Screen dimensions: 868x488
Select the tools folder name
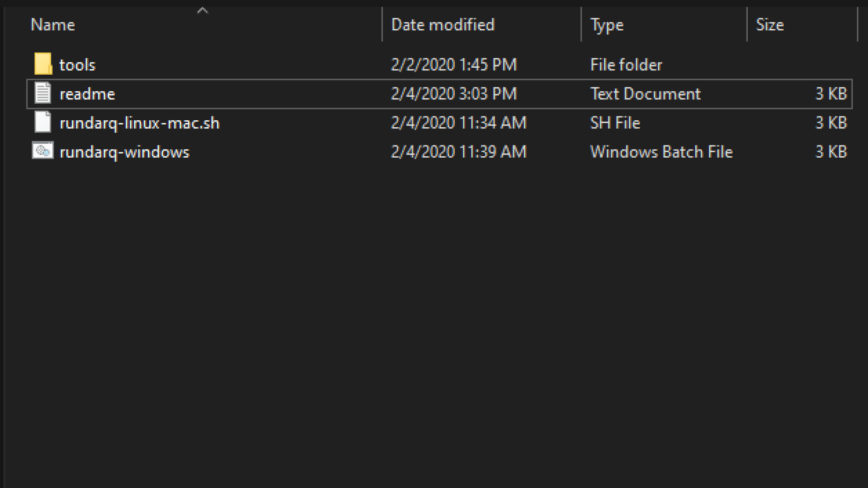(x=77, y=65)
